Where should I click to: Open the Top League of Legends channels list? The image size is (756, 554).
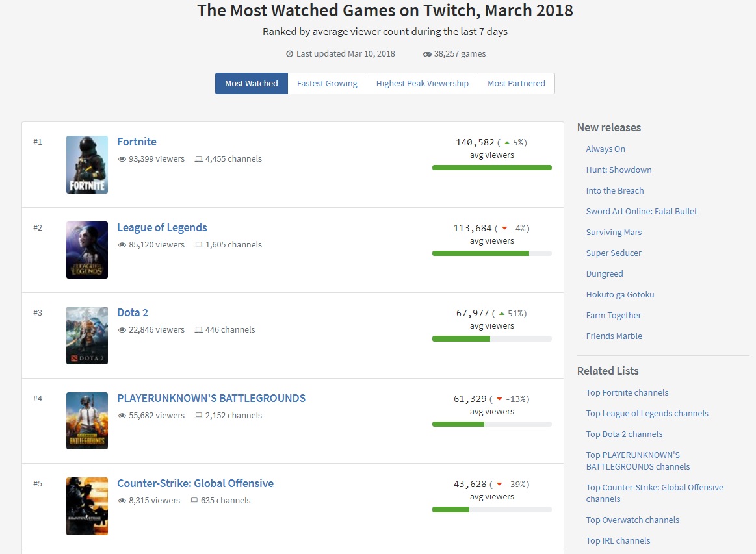[647, 413]
